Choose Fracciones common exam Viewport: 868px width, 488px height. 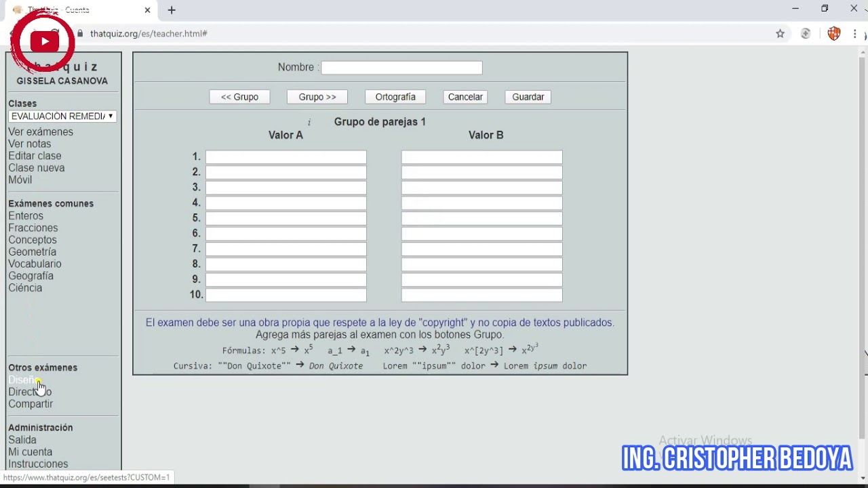click(x=33, y=228)
